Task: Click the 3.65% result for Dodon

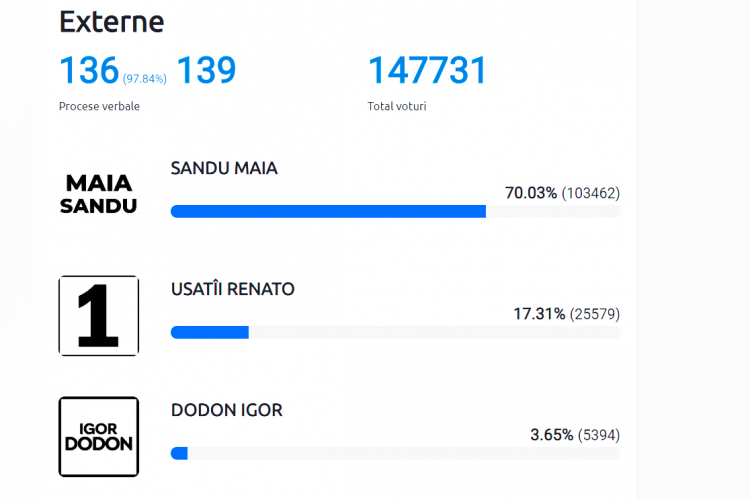Action: tap(551, 435)
